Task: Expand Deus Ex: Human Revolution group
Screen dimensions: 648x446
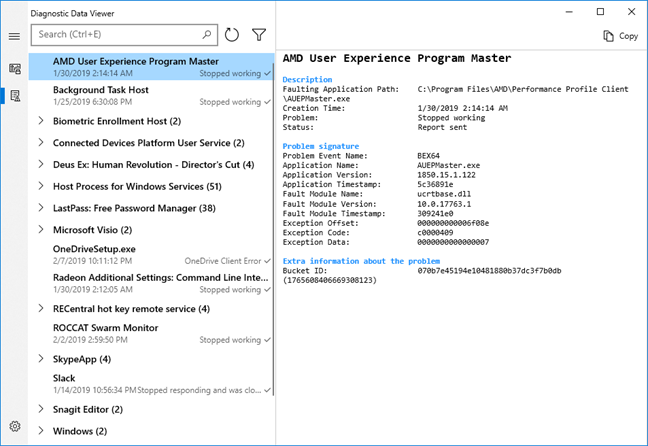Action: tap(40, 164)
